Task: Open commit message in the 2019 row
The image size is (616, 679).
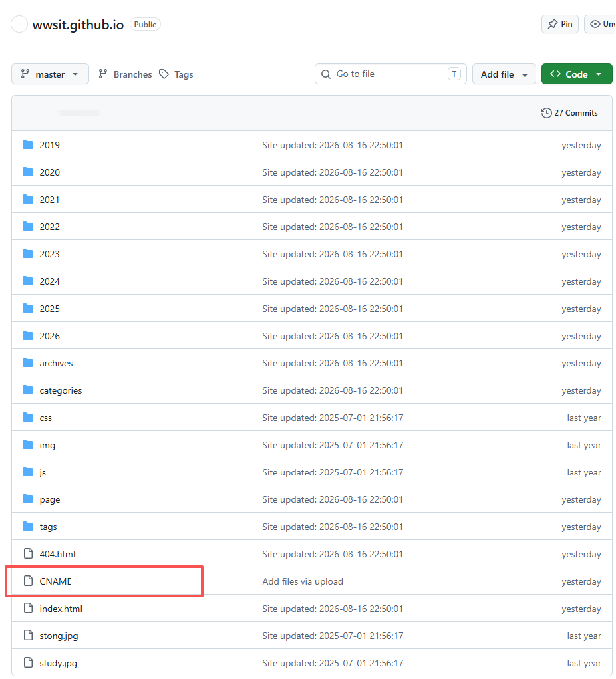Action: (332, 145)
